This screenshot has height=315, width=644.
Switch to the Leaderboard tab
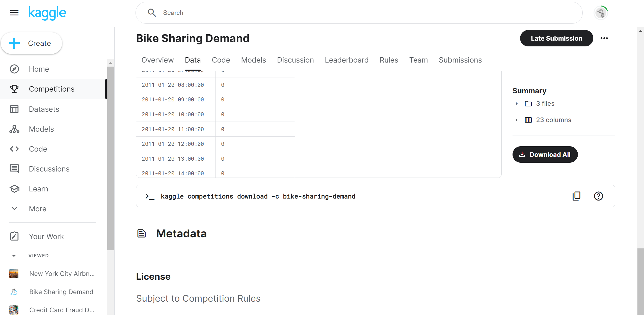pyautogui.click(x=346, y=60)
